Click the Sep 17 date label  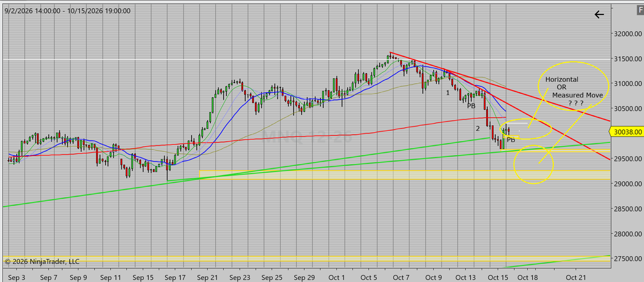point(175,277)
